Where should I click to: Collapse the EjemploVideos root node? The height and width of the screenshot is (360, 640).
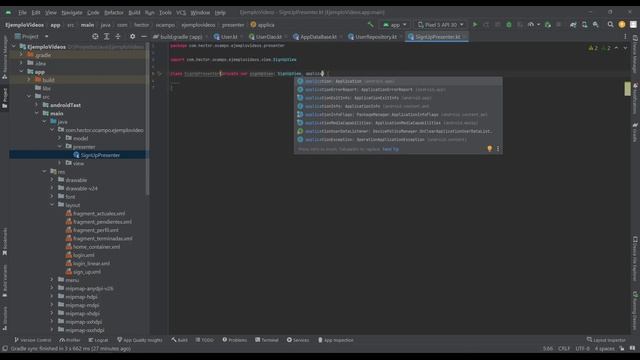pyautogui.click(x=14, y=47)
